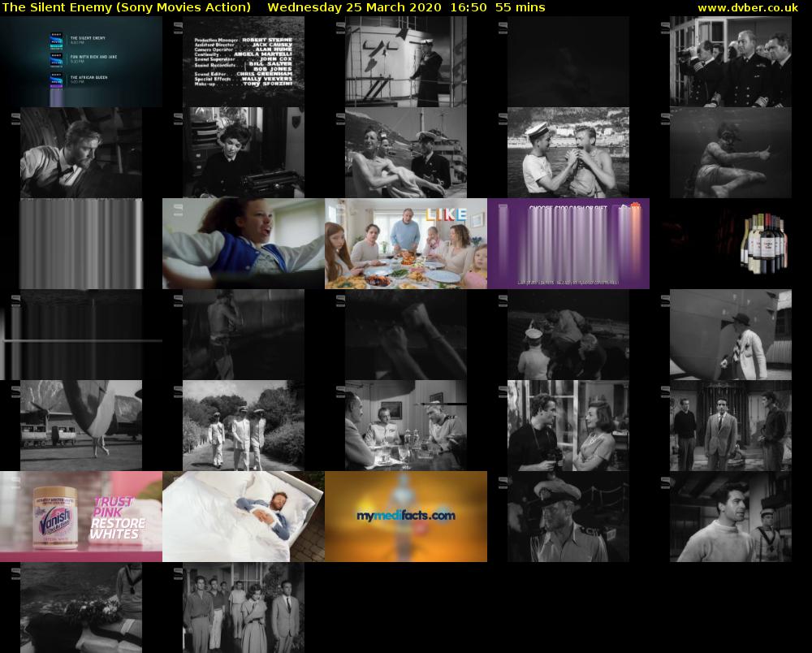Click the 'Wednesday 25 March 2020' date text

pyautogui.click(x=354, y=8)
